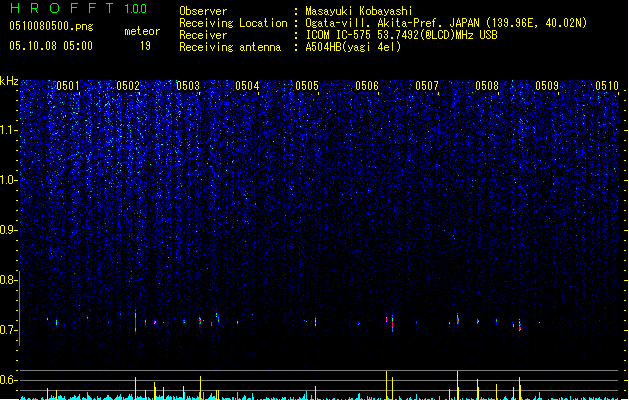Click the 0504 time marker
The image size is (629, 400).
click(x=247, y=85)
